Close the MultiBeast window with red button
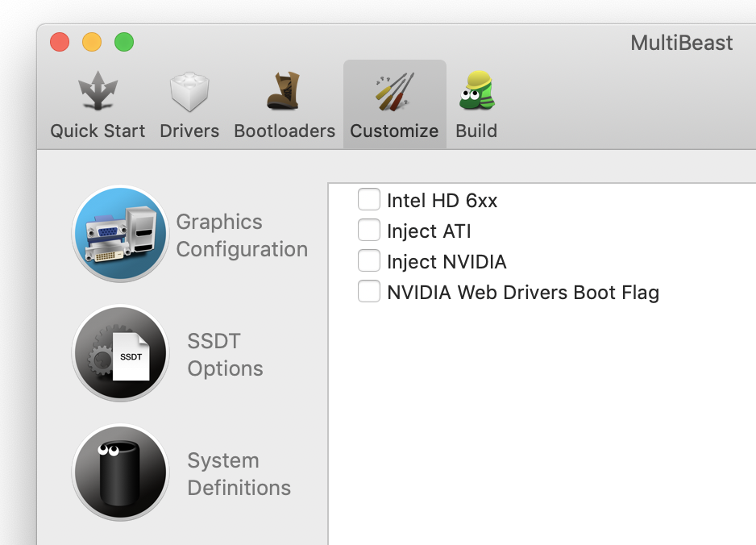Viewport: 756px width, 545px height. click(60, 42)
